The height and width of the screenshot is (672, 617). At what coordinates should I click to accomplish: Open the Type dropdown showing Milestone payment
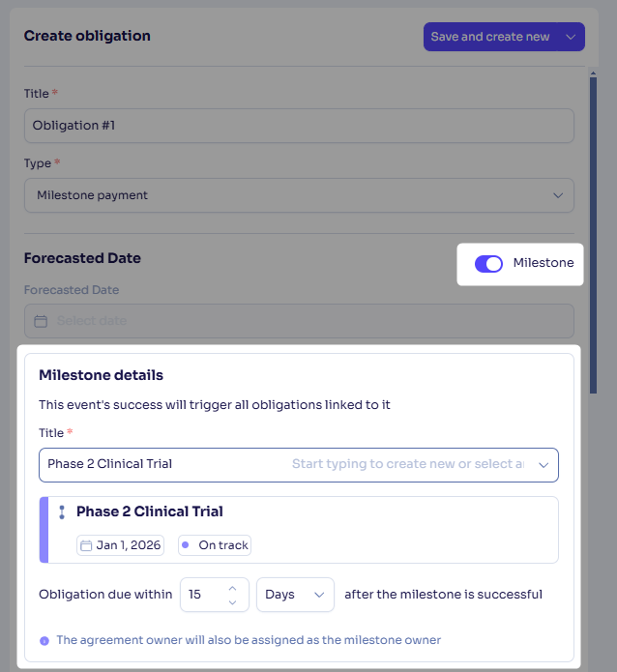tap(299, 195)
